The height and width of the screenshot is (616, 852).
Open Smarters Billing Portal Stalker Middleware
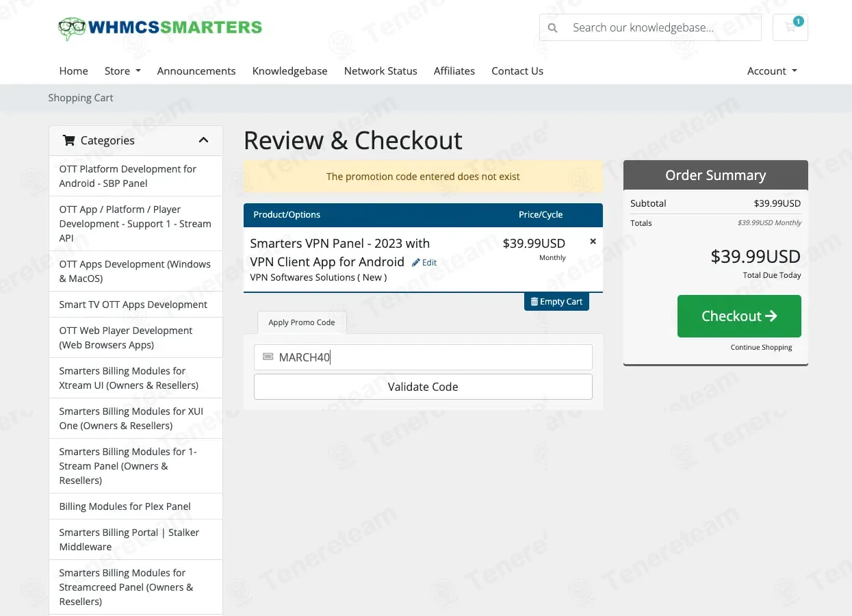tap(135, 539)
